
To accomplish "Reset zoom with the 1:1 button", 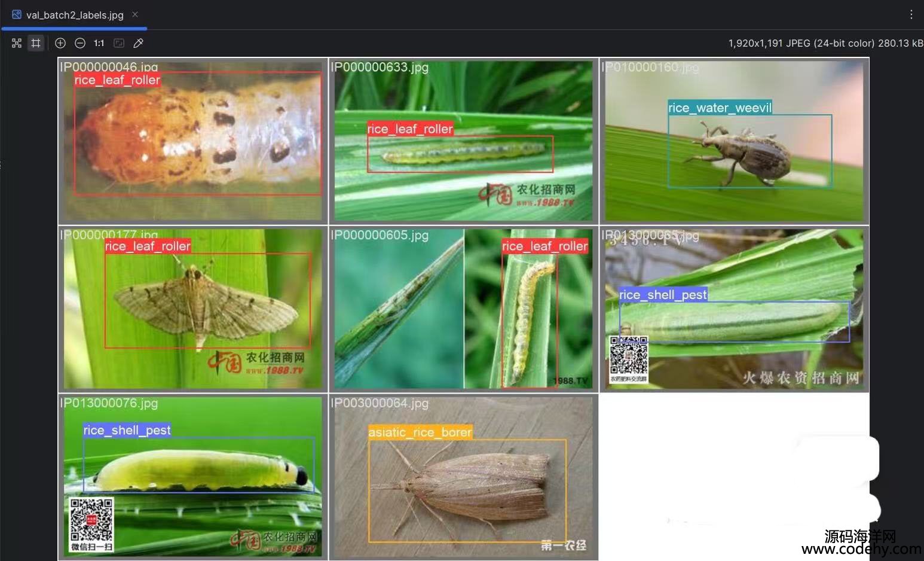I will 99,43.
